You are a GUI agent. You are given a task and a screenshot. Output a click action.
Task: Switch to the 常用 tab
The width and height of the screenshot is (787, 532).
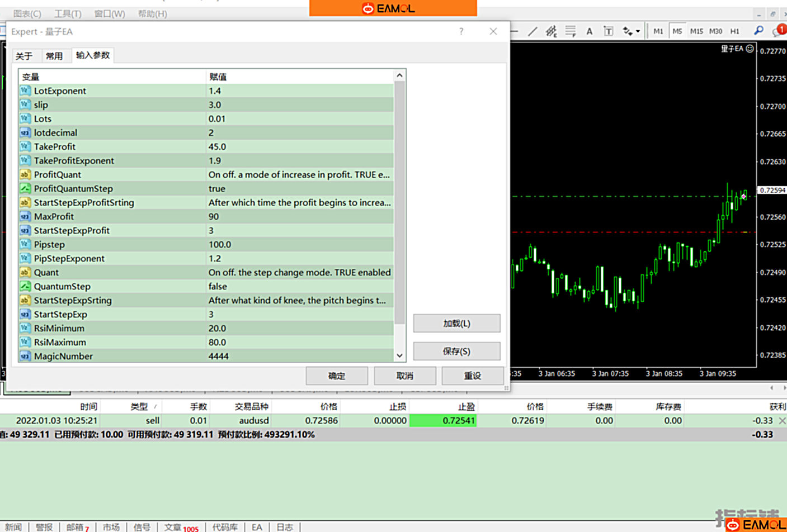pyautogui.click(x=54, y=56)
